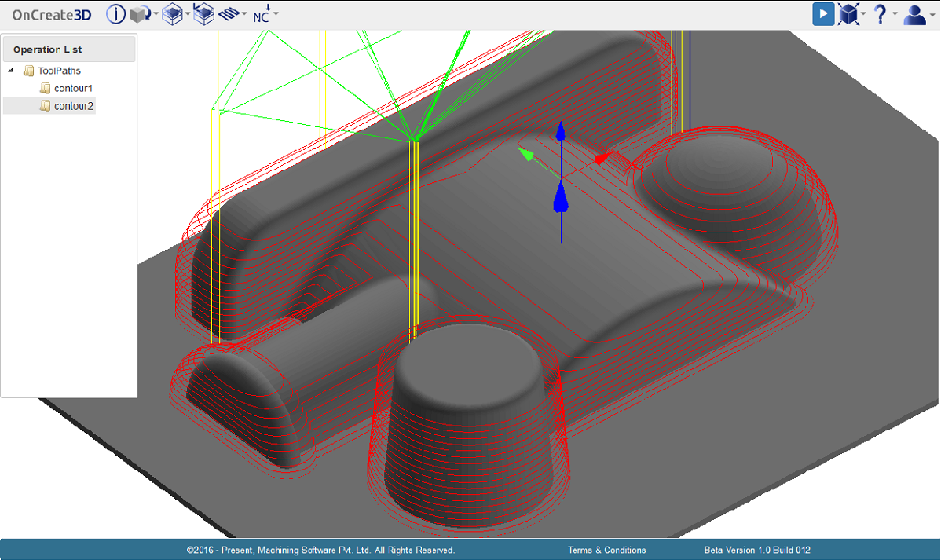The image size is (941, 560).
Task: Click the gray cube rotate icon
Action: pos(140,14)
